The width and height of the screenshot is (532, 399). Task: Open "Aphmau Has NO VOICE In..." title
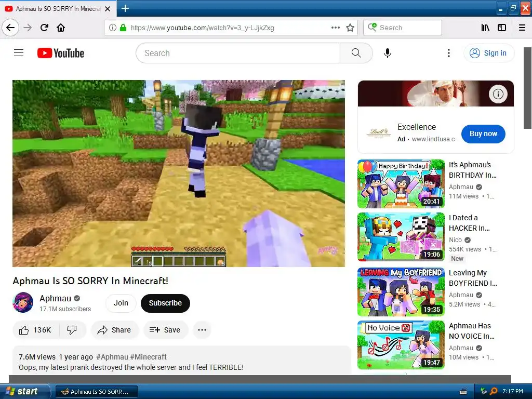pos(472,331)
